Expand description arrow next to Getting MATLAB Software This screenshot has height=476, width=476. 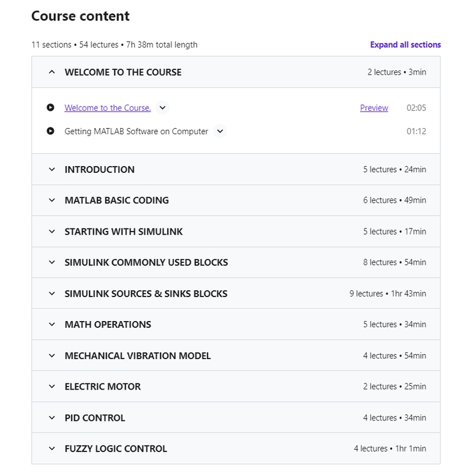(220, 131)
